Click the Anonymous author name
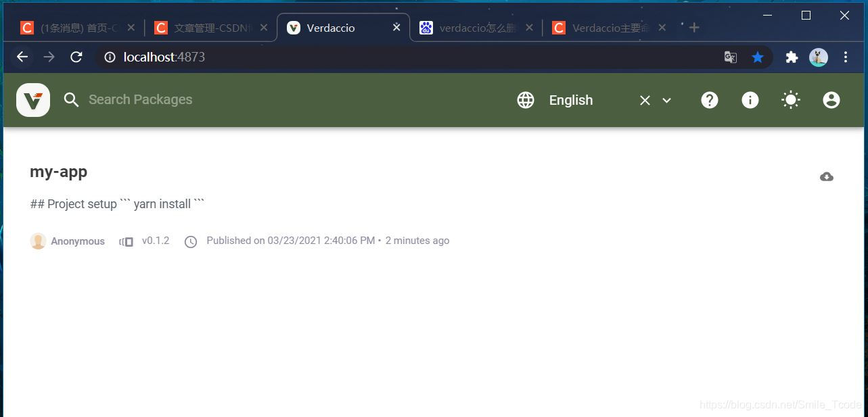 (x=78, y=241)
